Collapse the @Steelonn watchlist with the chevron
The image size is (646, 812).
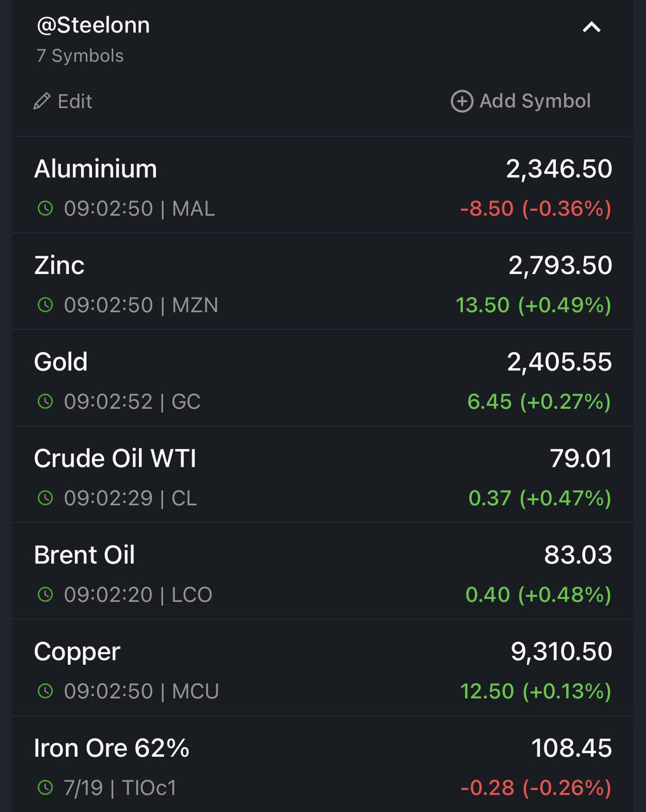591,27
